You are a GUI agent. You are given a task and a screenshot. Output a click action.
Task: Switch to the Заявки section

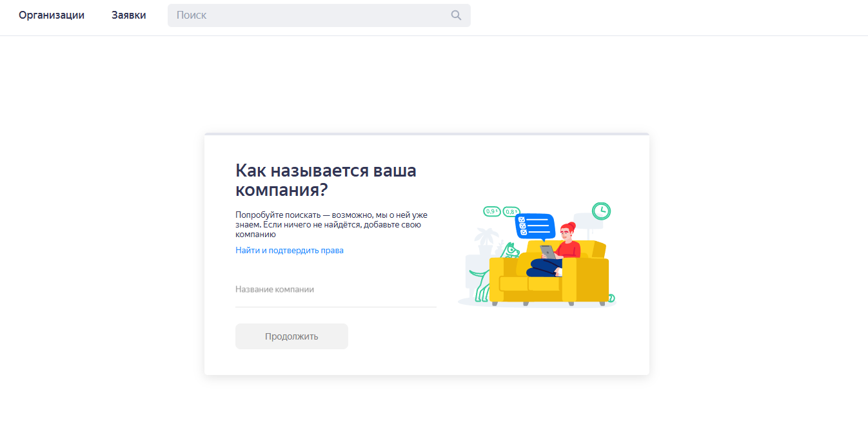[128, 15]
